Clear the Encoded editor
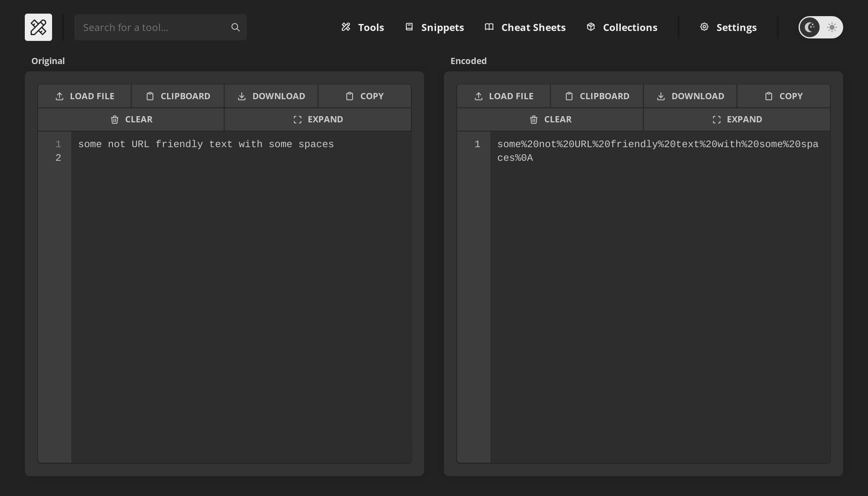868x496 pixels. tap(550, 119)
